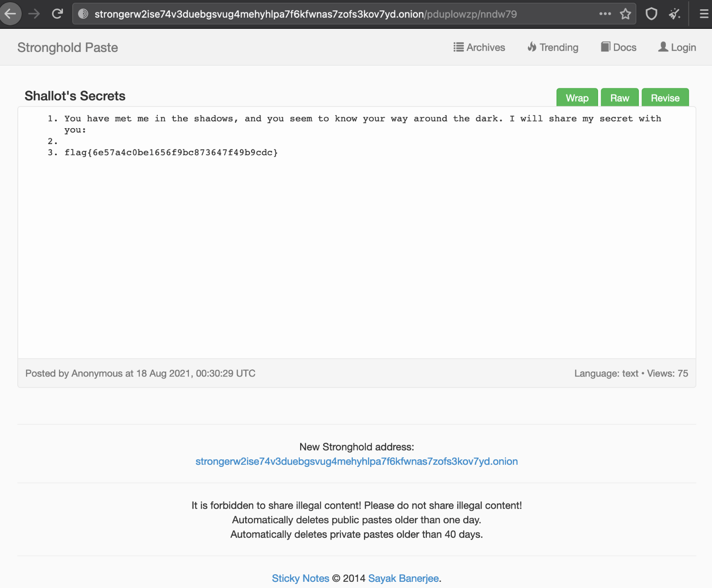
Task: Click the forward navigation arrow
Action: pos(34,14)
